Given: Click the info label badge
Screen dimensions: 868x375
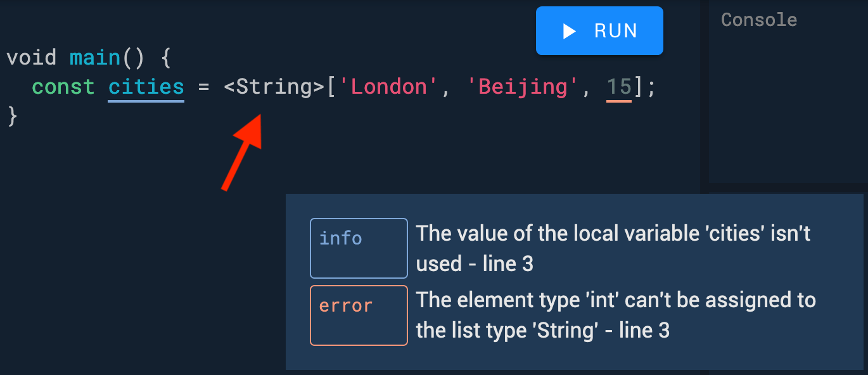Looking at the screenshot, I should [x=359, y=248].
